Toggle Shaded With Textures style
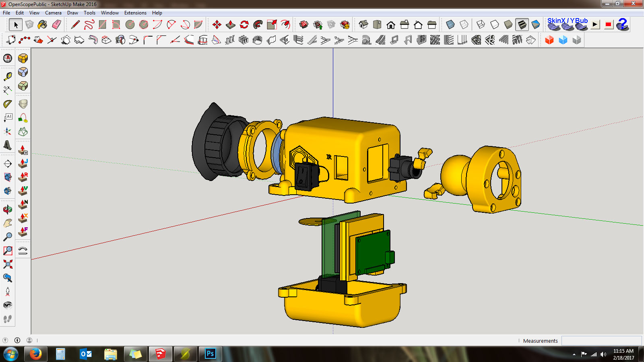The height and width of the screenshot is (362, 644). point(522,25)
